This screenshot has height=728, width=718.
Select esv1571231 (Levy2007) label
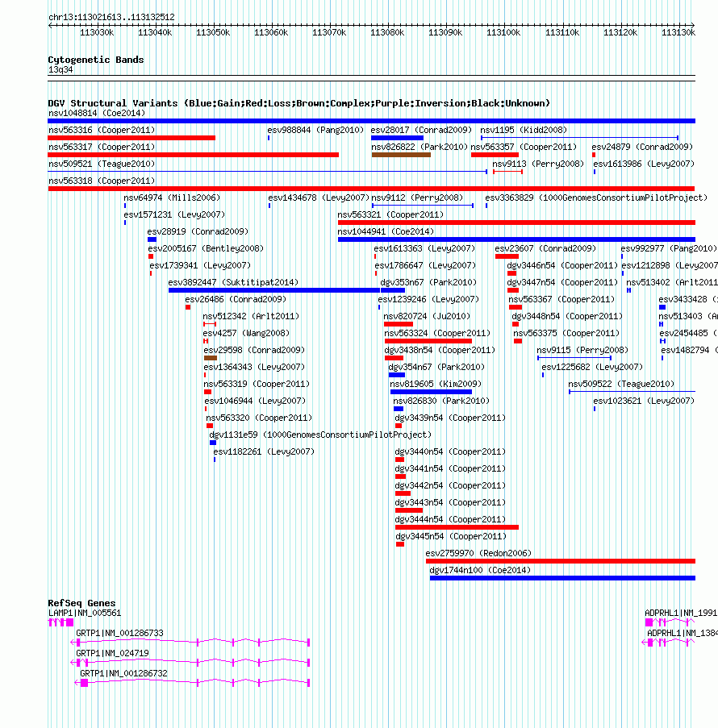174,215
